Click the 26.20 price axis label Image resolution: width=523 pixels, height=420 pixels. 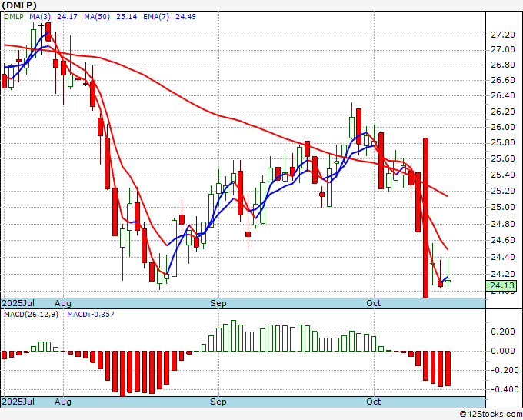click(503, 112)
